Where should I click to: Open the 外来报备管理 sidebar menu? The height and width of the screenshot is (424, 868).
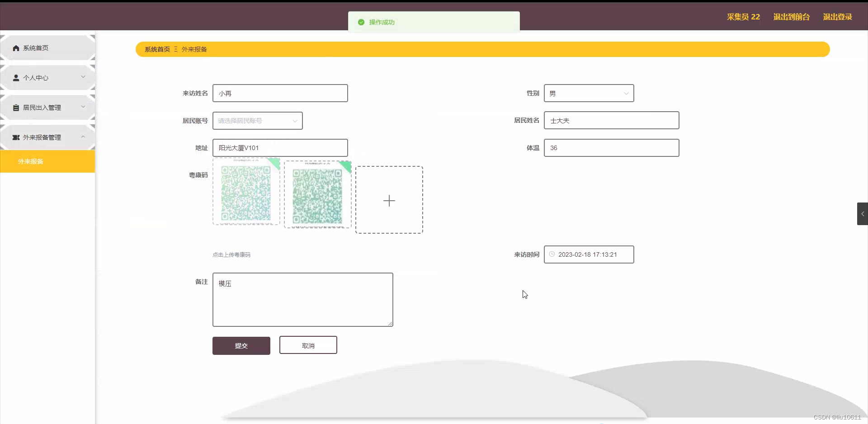tap(47, 137)
